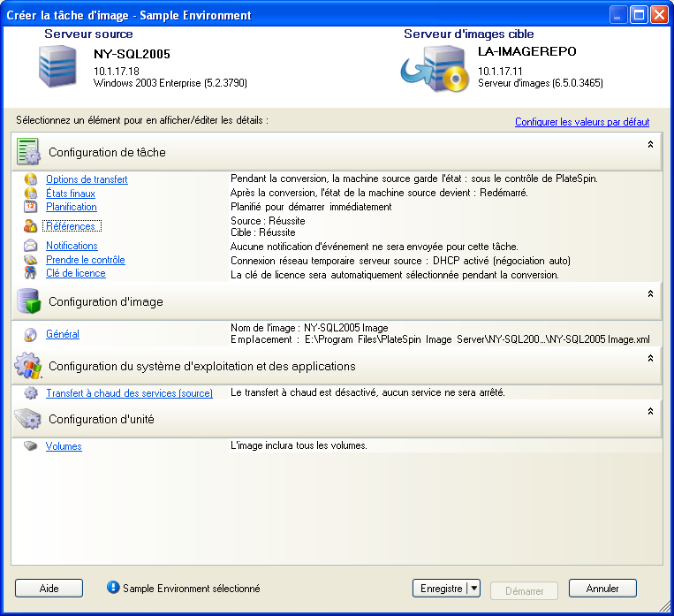The height and width of the screenshot is (616, 674).
Task: Click the Annuler button
Action: click(x=602, y=588)
